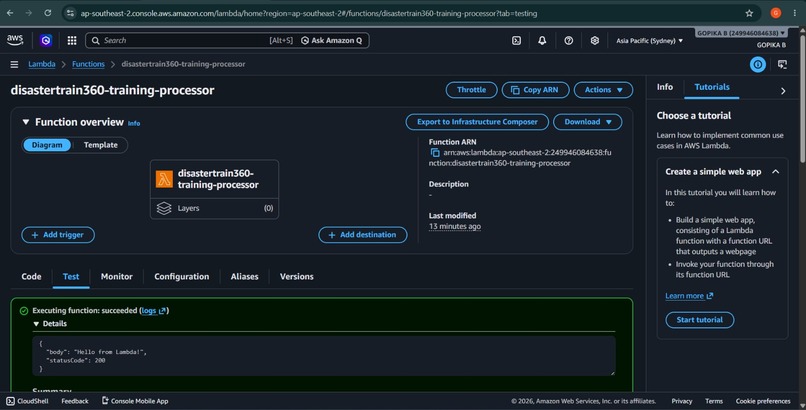
Task: Switch to the Template view toggle
Action: tap(101, 145)
